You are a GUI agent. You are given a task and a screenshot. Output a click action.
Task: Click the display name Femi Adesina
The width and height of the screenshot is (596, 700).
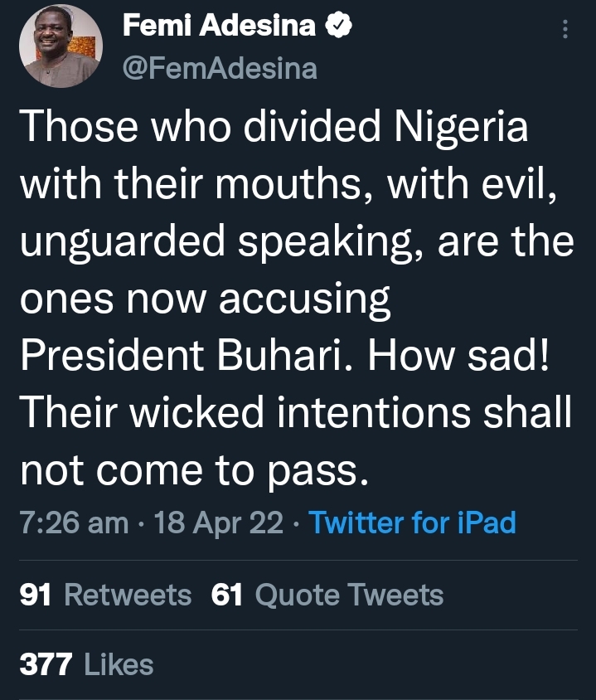[x=220, y=27]
